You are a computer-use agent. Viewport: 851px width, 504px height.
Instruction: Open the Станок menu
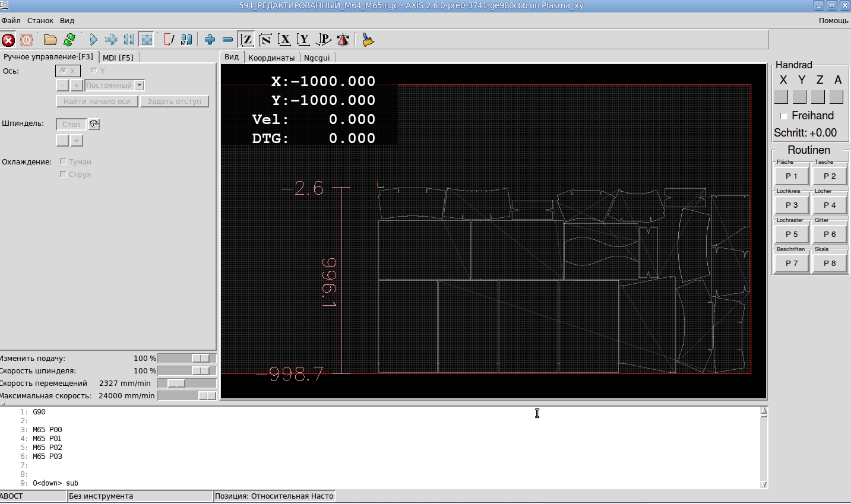pos(40,20)
